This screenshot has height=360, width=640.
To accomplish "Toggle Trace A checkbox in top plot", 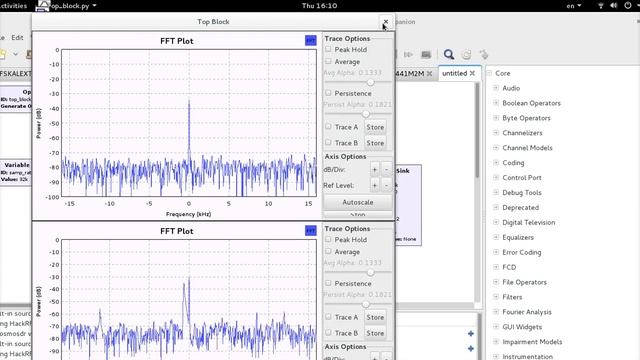I will tap(328, 127).
